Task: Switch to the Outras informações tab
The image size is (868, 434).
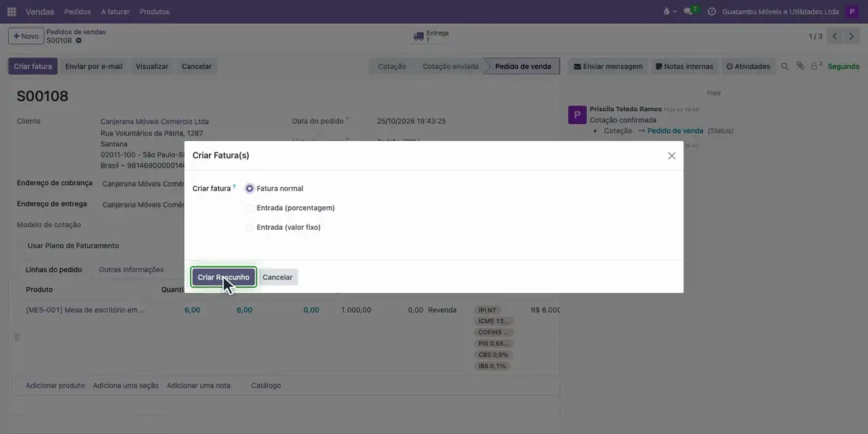Action: click(131, 270)
